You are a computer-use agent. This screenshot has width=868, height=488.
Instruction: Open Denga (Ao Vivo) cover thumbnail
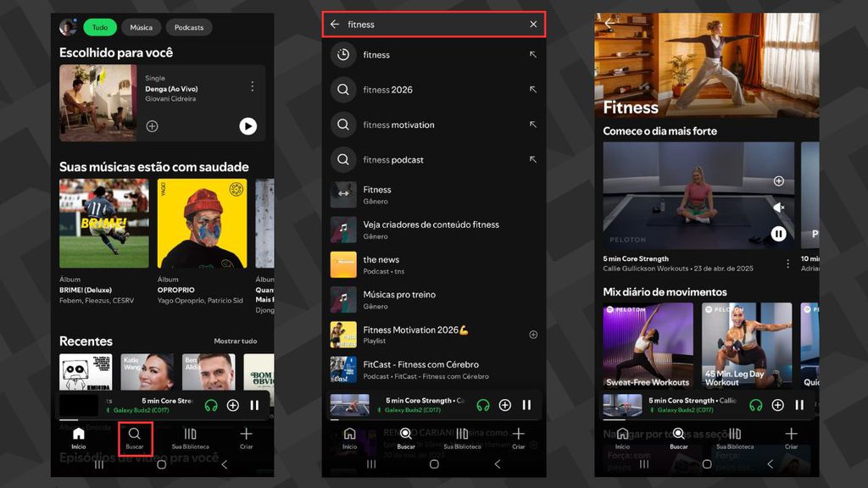point(98,103)
